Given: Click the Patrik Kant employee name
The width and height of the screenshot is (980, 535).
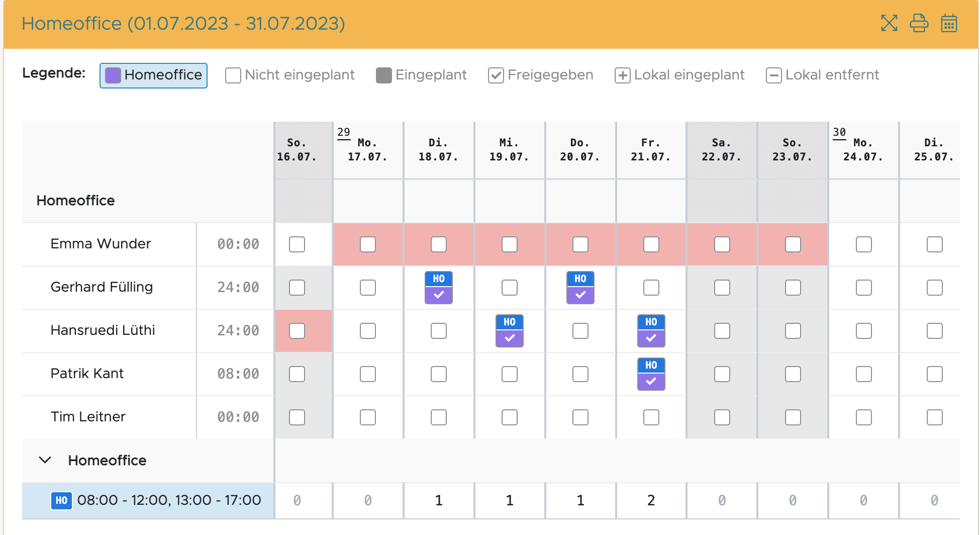Looking at the screenshot, I should point(87,374).
